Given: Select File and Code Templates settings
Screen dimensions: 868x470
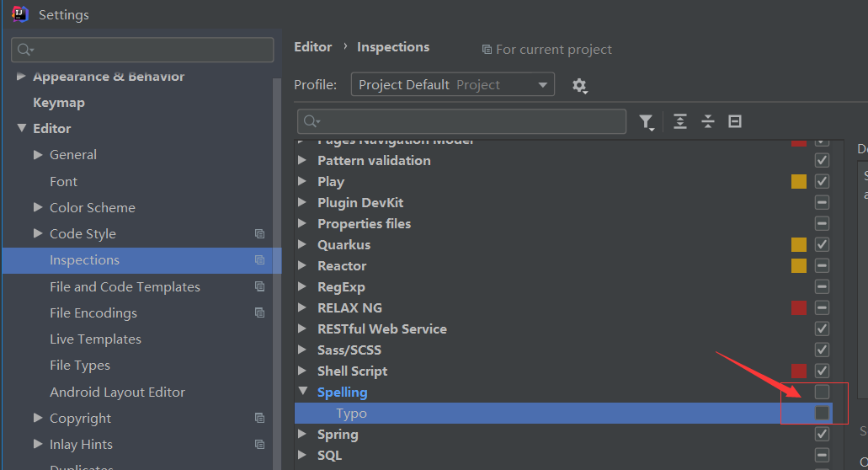Looking at the screenshot, I should (x=125, y=287).
